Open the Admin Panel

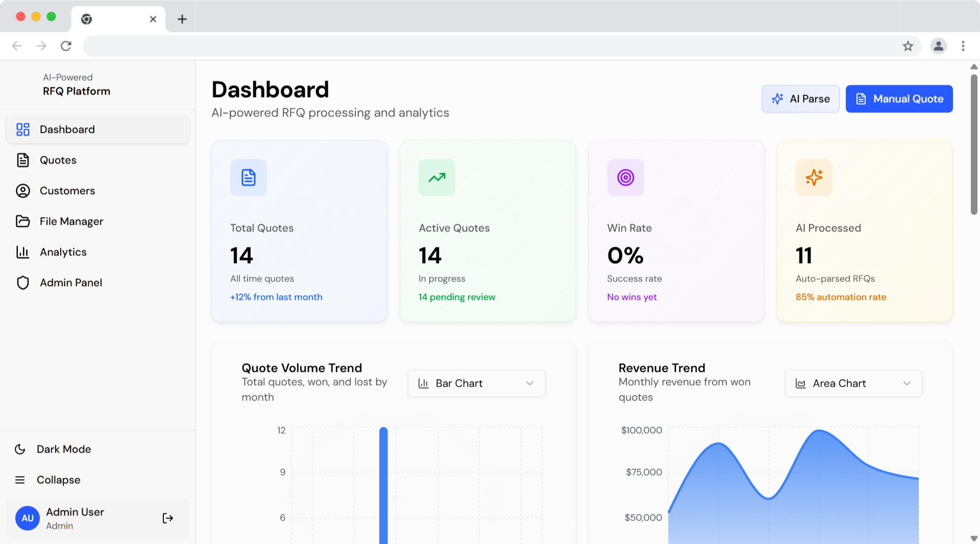tap(97, 282)
